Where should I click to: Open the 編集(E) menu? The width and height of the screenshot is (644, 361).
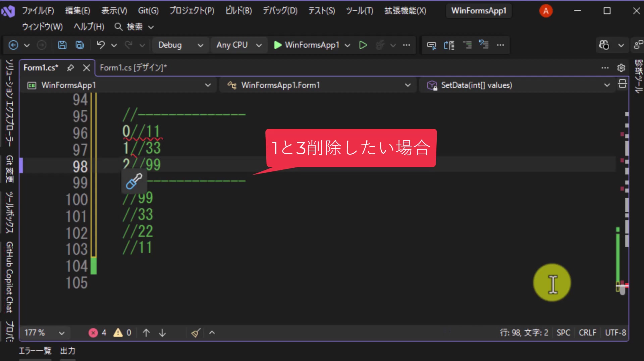[x=77, y=11]
